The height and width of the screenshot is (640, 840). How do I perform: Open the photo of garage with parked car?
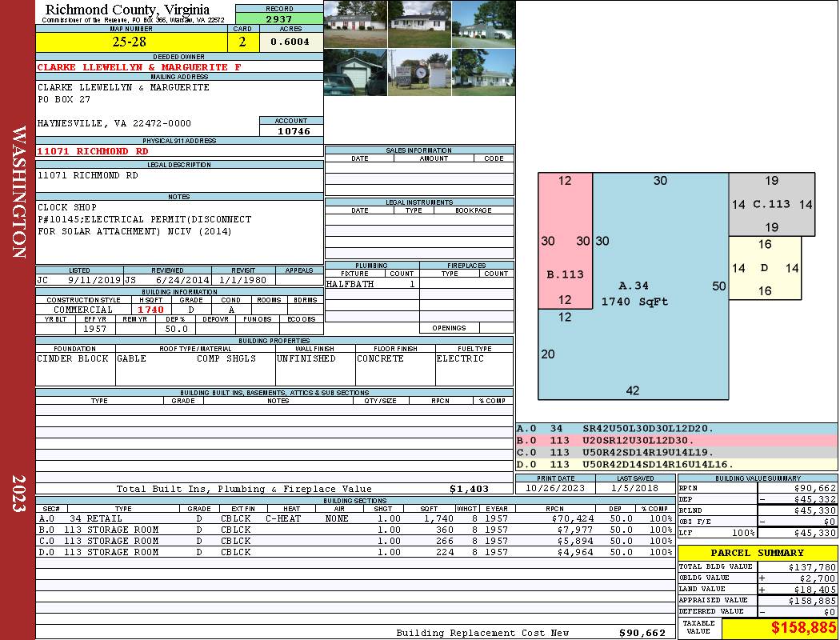click(356, 72)
